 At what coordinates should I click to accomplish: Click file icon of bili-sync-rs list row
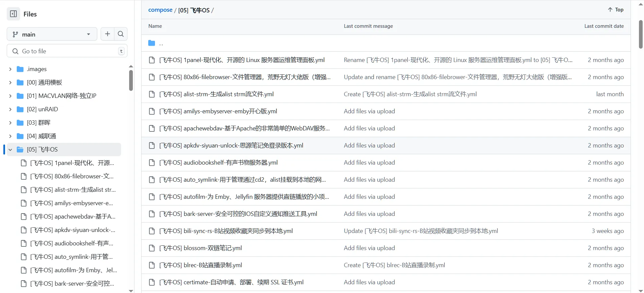coord(152,231)
